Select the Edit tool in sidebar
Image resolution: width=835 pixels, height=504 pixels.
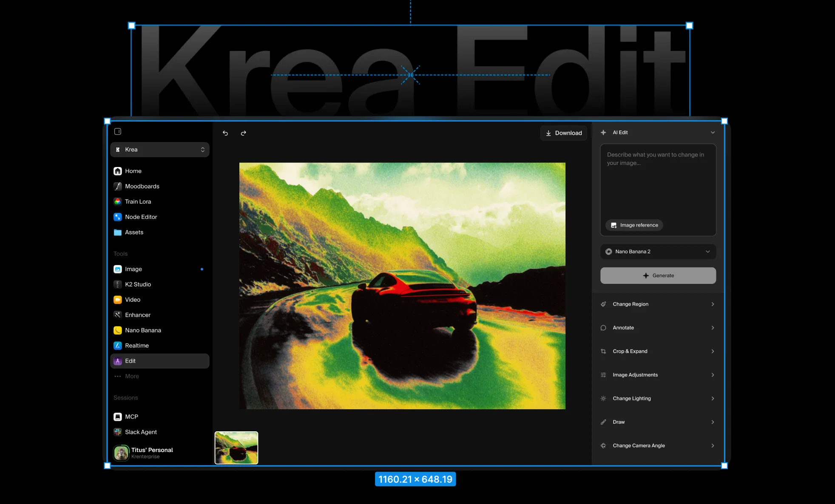tap(160, 361)
